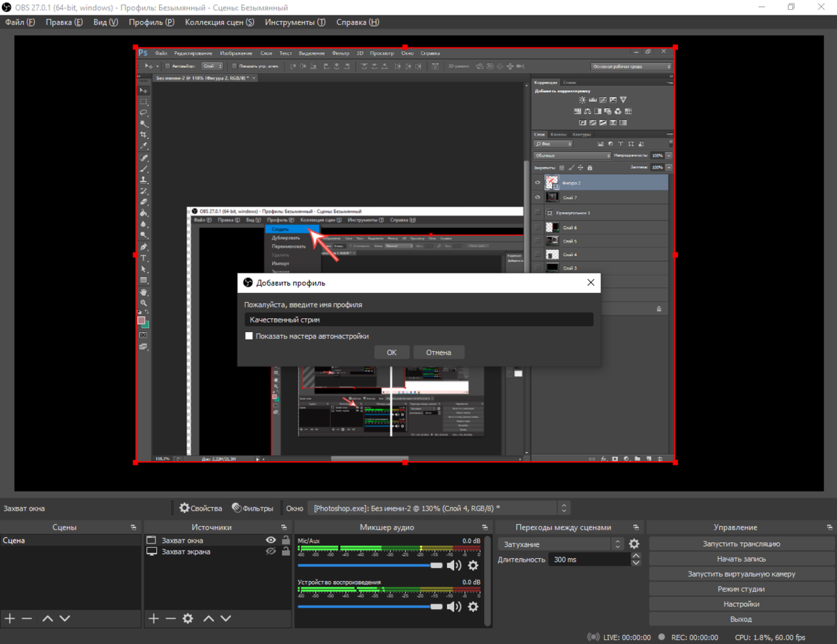Open the Файл menu
The image size is (837, 644).
(x=20, y=22)
